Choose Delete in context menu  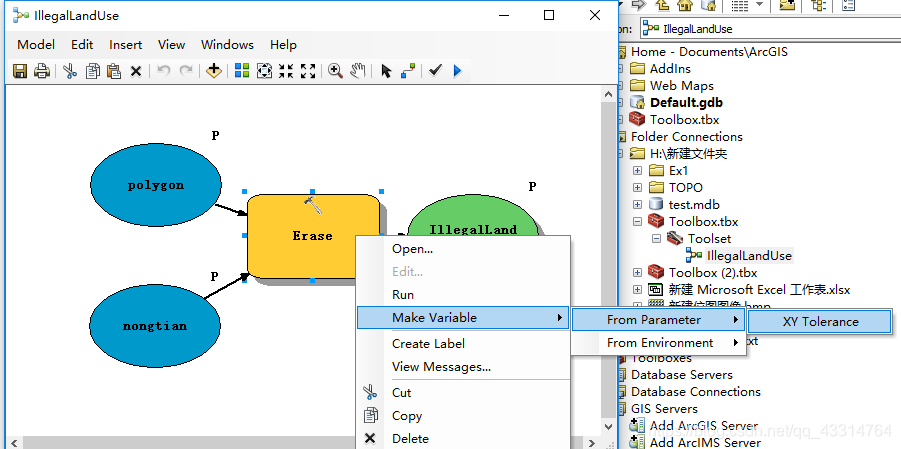(x=463, y=439)
